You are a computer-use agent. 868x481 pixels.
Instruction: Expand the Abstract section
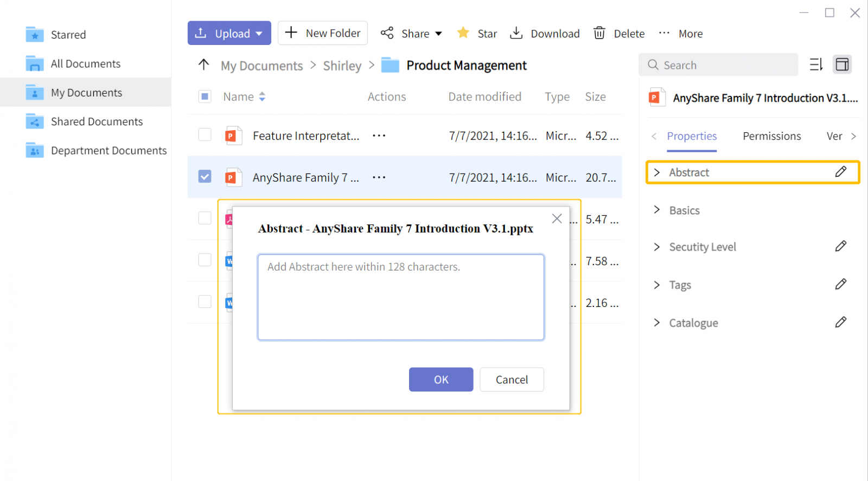tap(657, 172)
